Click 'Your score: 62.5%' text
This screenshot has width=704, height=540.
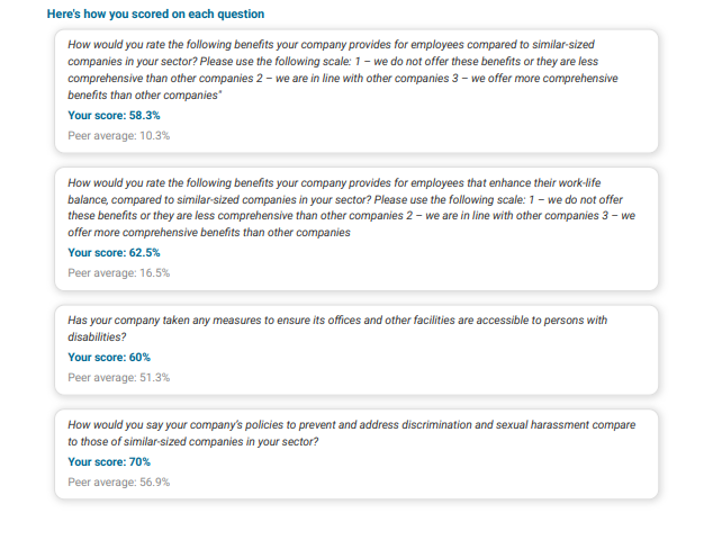point(114,253)
